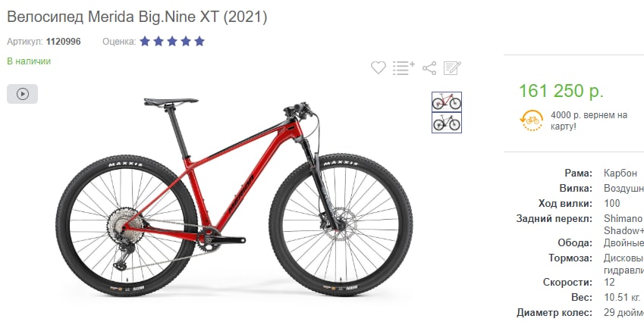Open the main Merida bike image
This screenshot has width=644, height=322.
tap(234, 196)
